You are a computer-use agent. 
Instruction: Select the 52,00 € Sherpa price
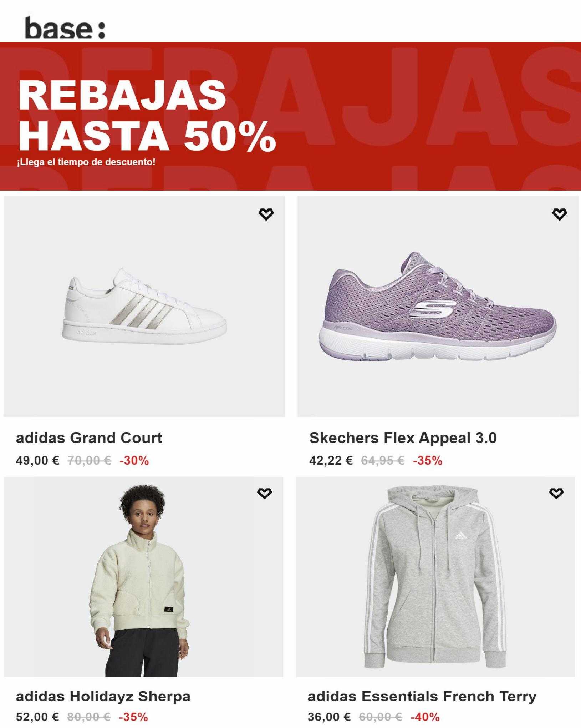pos(37,717)
